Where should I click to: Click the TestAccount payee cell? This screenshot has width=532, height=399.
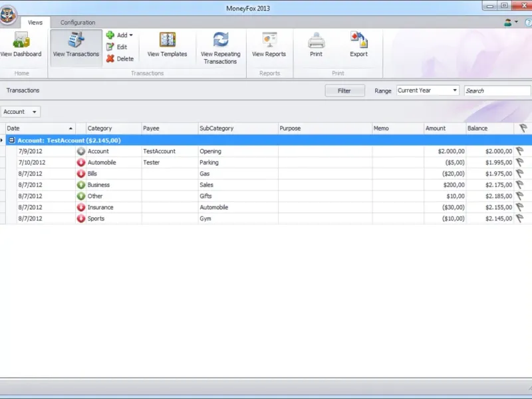(170, 152)
